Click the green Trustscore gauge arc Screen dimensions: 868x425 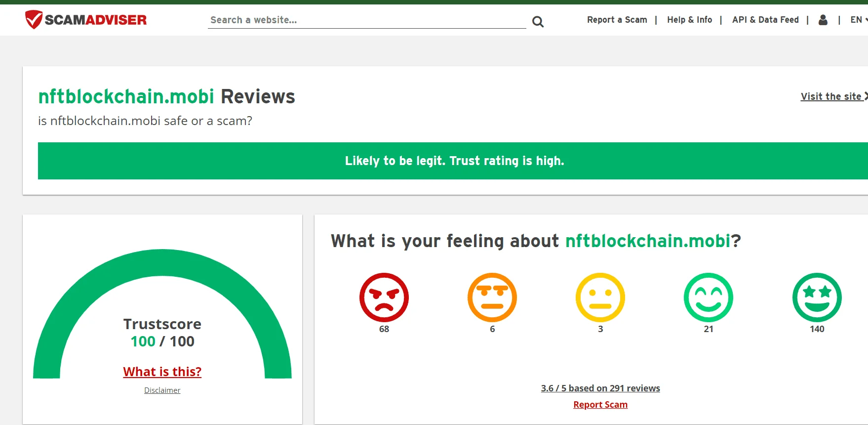click(162, 262)
